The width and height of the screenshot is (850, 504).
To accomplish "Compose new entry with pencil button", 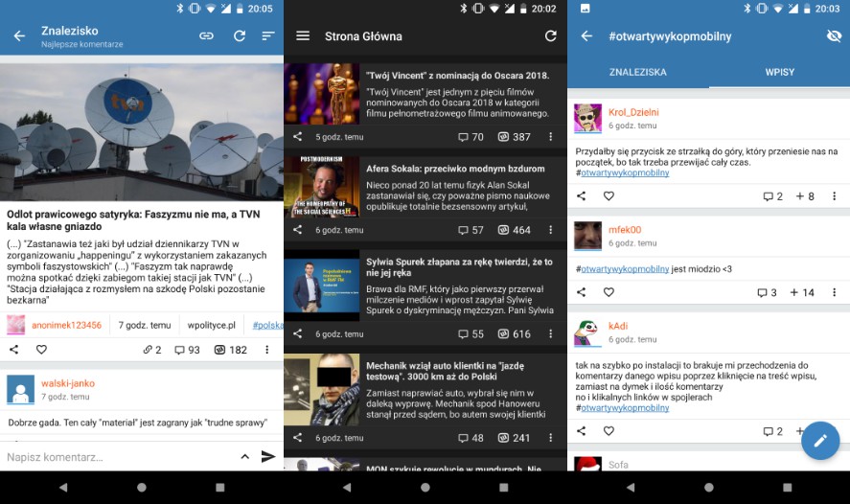I will point(820,441).
